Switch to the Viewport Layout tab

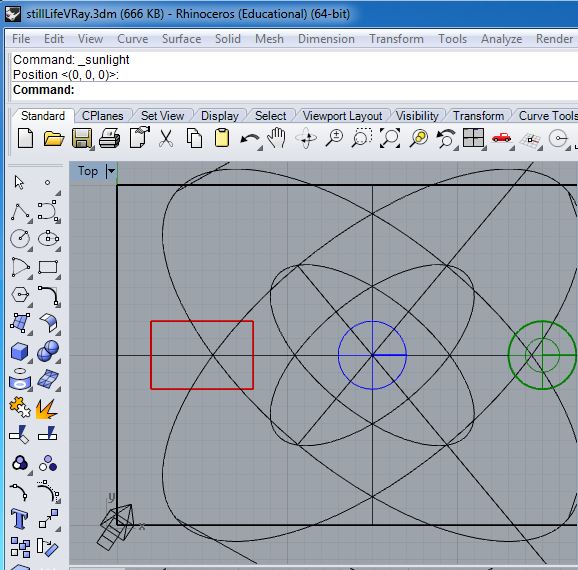click(x=342, y=116)
